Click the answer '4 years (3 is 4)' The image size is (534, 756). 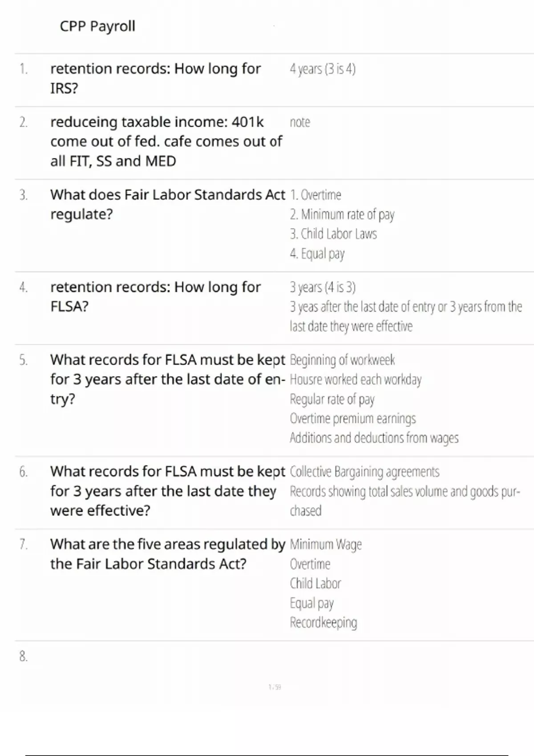click(x=323, y=69)
